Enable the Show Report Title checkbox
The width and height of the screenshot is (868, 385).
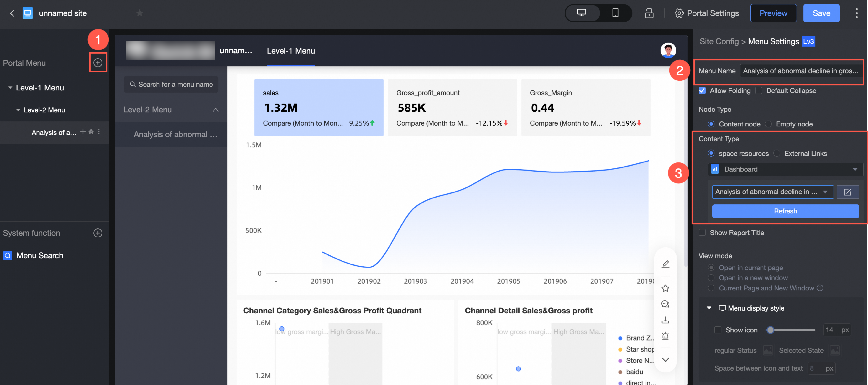(x=702, y=233)
